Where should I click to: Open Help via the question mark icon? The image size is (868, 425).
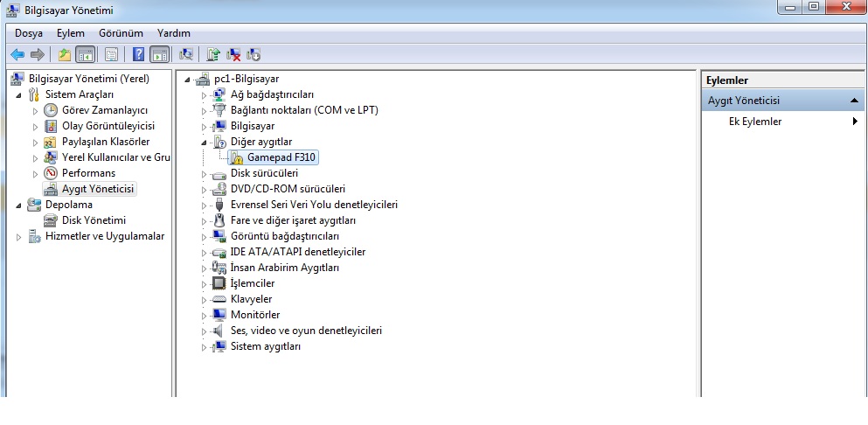pyautogui.click(x=138, y=54)
